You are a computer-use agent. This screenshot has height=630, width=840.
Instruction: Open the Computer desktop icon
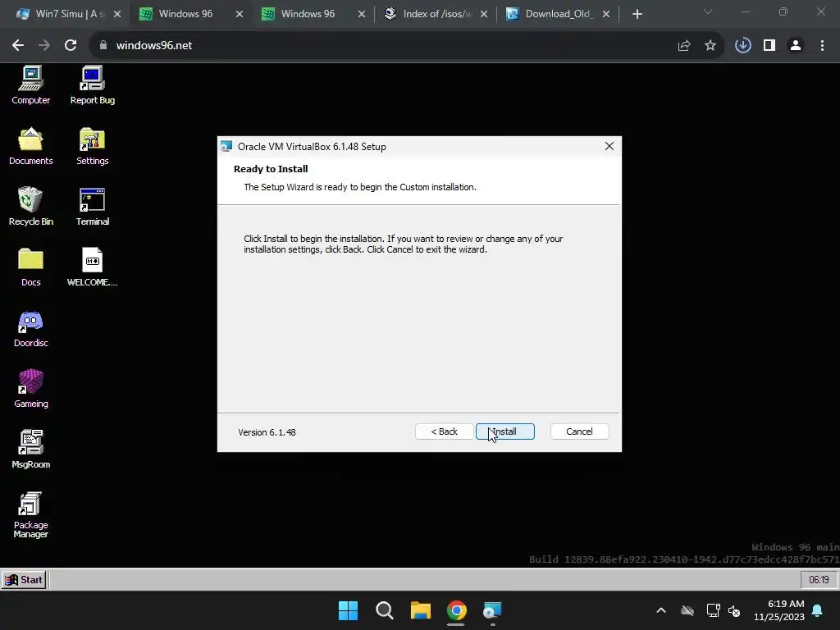pyautogui.click(x=30, y=85)
